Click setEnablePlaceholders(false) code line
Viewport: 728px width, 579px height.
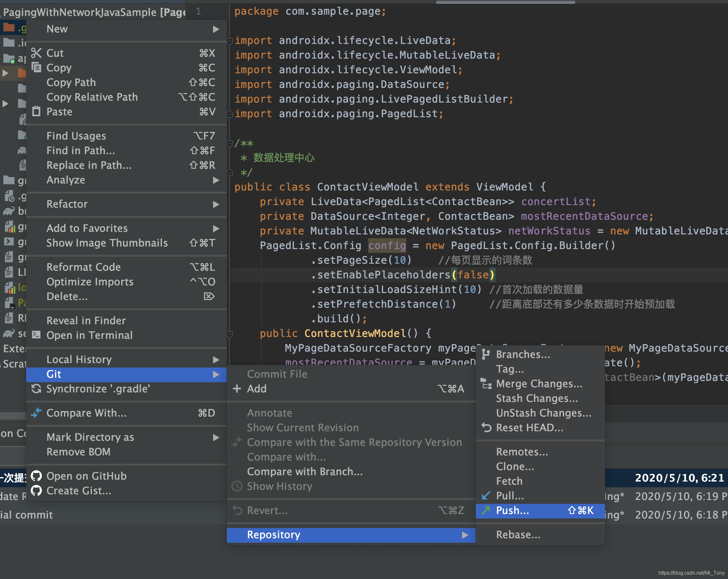point(403,275)
